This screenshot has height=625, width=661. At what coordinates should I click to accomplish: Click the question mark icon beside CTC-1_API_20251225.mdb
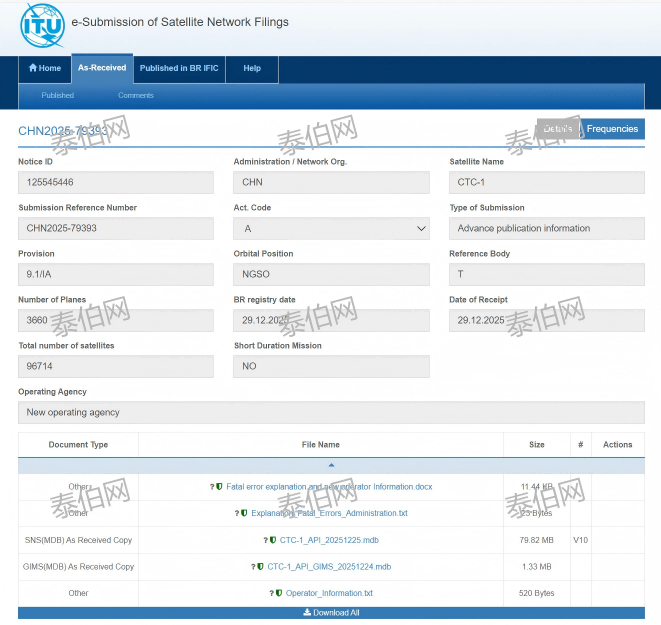click(x=265, y=540)
